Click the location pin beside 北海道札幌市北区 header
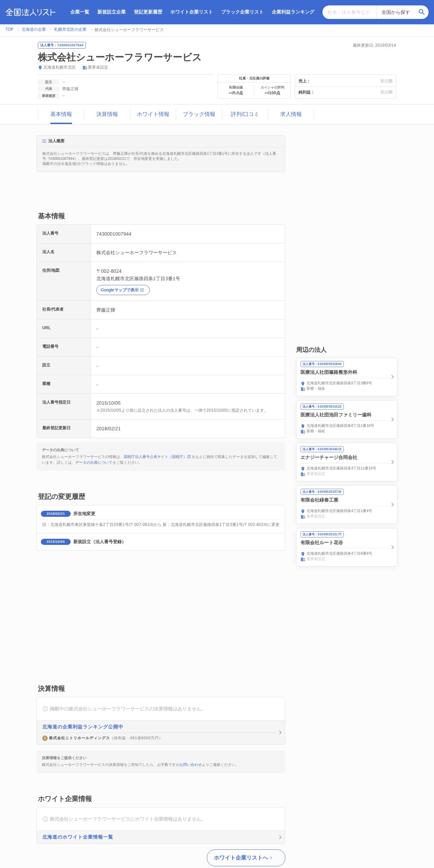This screenshot has height=868, width=434. (x=40, y=68)
